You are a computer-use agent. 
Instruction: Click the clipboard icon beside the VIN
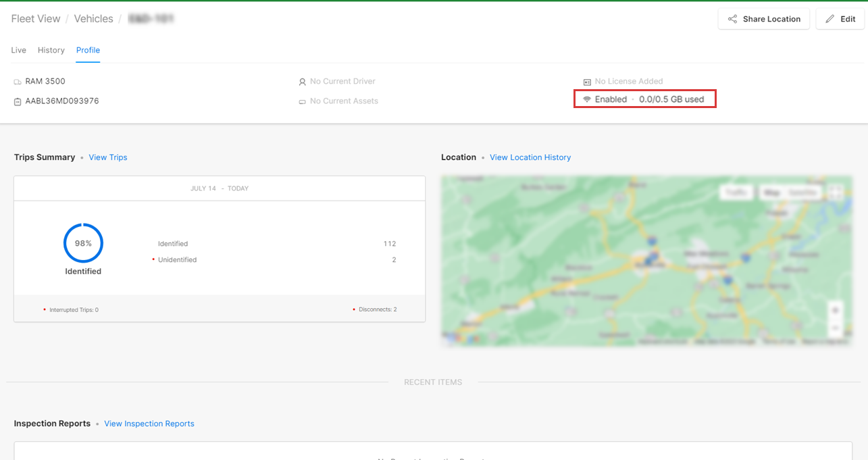tap(18, 101)
